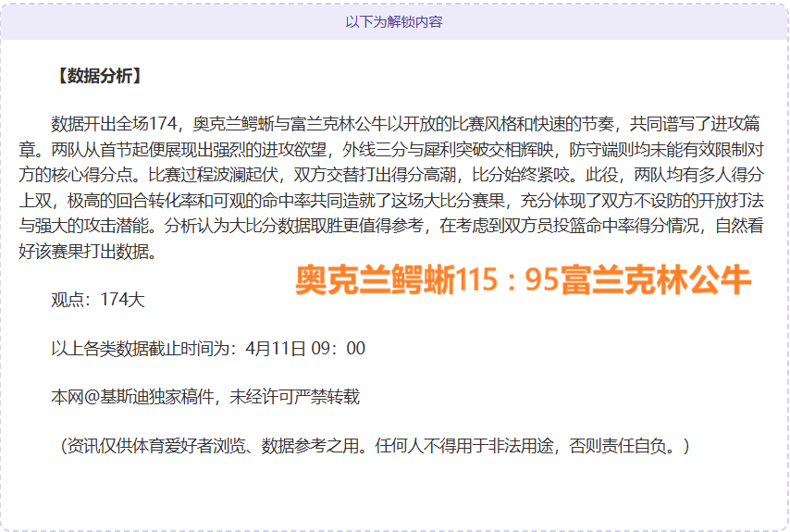790x532 pixels.
Task: Select the "【数据分析】" section heading
Action: click(x=98, y=76)
